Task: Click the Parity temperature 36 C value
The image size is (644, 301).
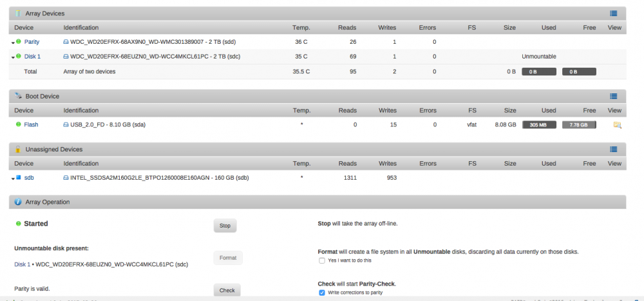Action: point(301,42)
